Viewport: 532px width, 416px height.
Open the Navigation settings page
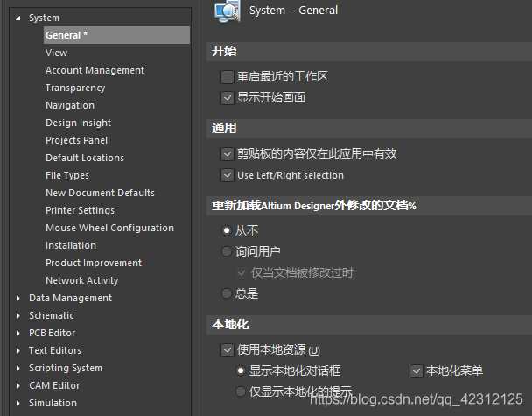[70, 105]
